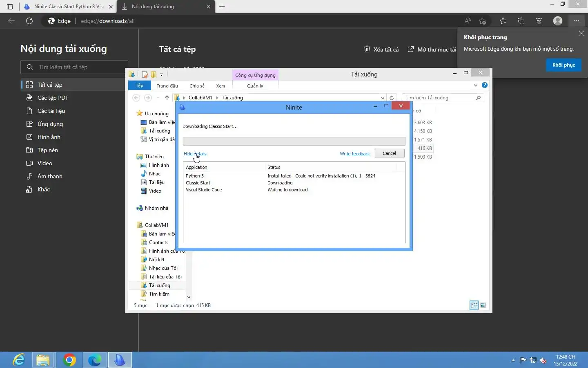This screenshot has width=588, height=368.
Task: Open Customize Quick Access Toolbar dropdown
Action: 162,74
